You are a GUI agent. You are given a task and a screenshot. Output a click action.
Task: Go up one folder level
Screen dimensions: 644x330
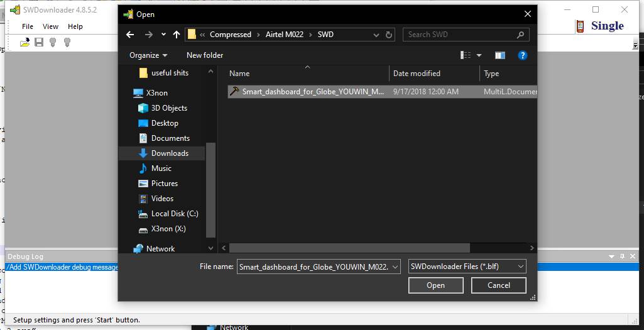[x=177, y=35]
